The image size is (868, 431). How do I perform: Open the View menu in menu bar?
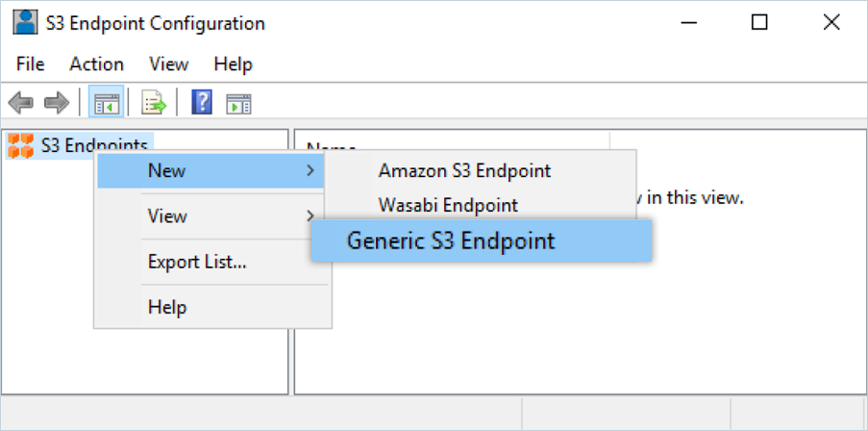coord(168,64)
